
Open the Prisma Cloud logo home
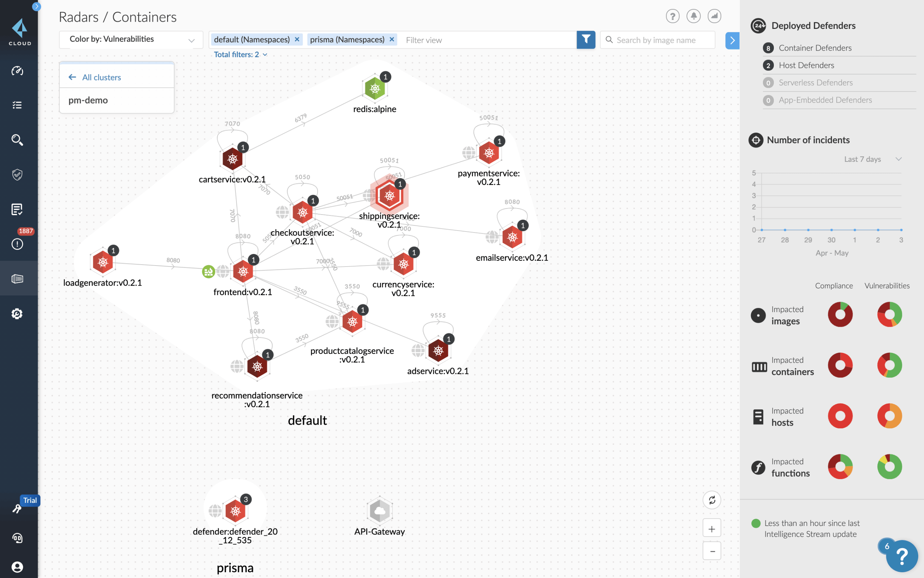point(19,32)
